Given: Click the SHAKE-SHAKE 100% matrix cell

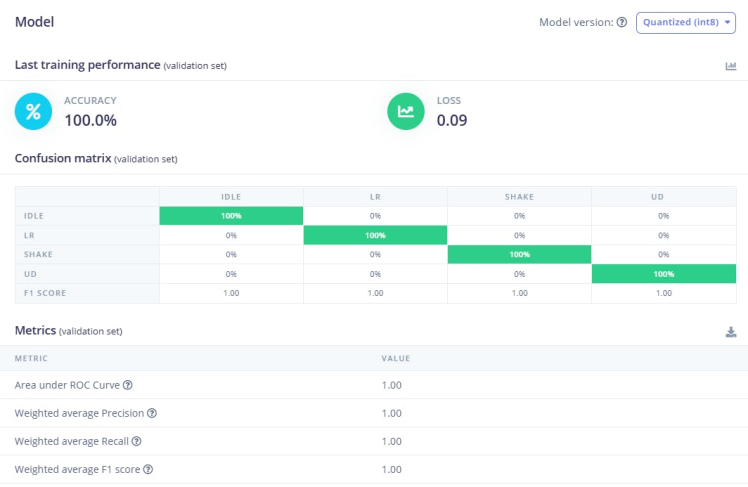Looking at the screenshot, I should coord(519,254).
